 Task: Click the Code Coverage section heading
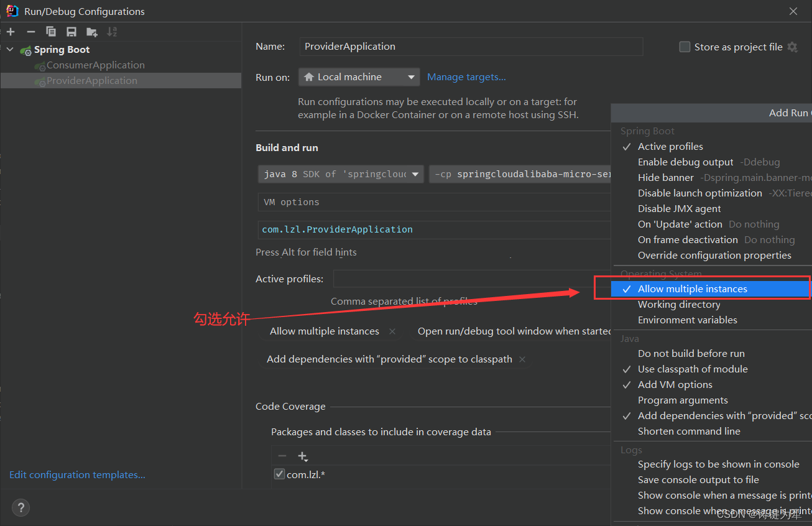pyautogui.click(x=290, y=407)
